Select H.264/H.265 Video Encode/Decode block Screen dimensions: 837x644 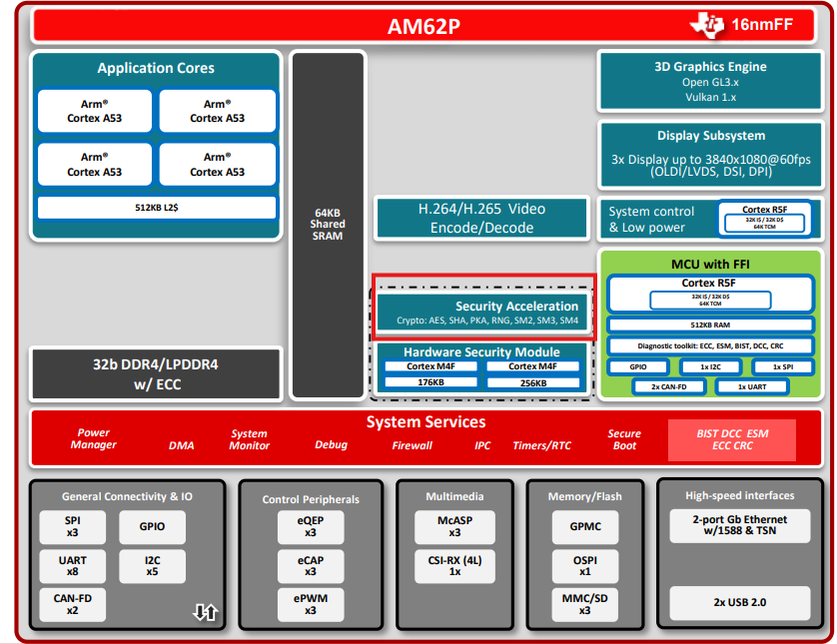(481, 219)
